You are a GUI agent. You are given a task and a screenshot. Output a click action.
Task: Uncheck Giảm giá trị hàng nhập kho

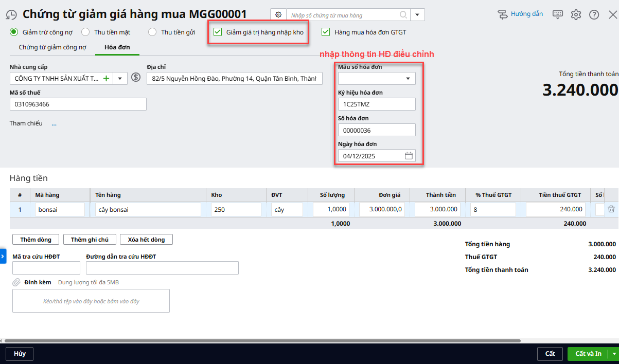click(218, 32)
